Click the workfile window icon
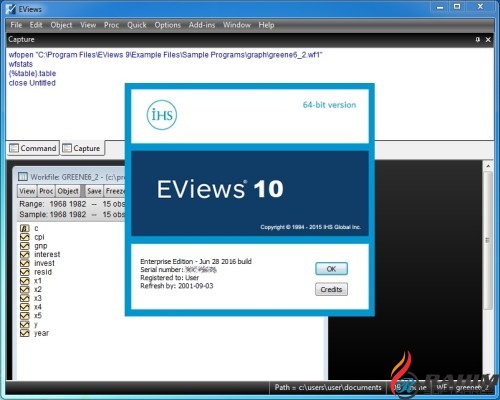This screenshot has width=500, height=400. pos(23,177)
